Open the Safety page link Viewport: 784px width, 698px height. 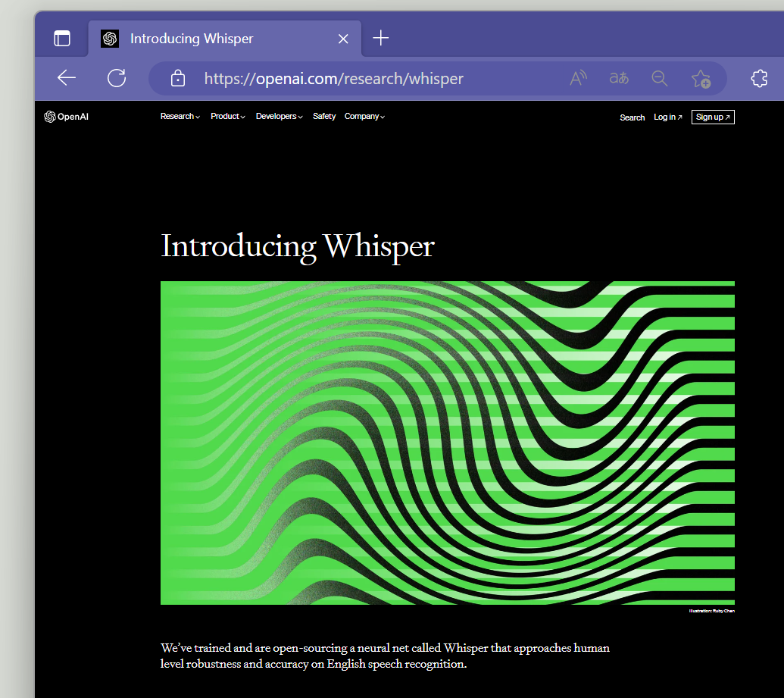coord(324,116)
